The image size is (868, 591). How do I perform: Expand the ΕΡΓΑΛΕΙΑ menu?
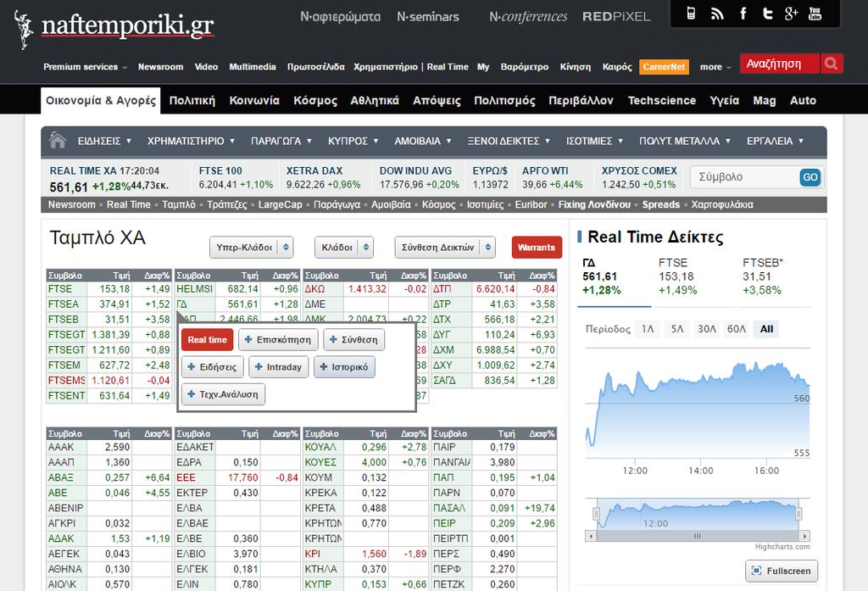coord(775,142)
